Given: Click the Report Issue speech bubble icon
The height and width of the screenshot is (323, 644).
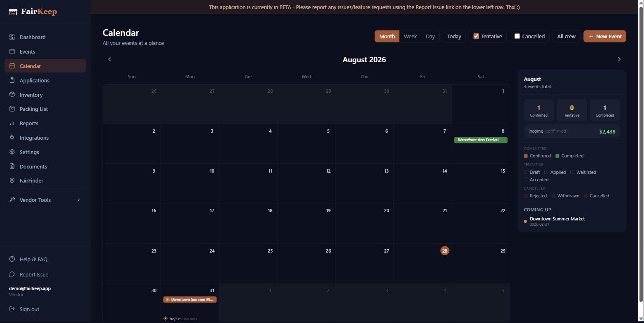Looking at the screenshot, I should click(x=12, y=274).
